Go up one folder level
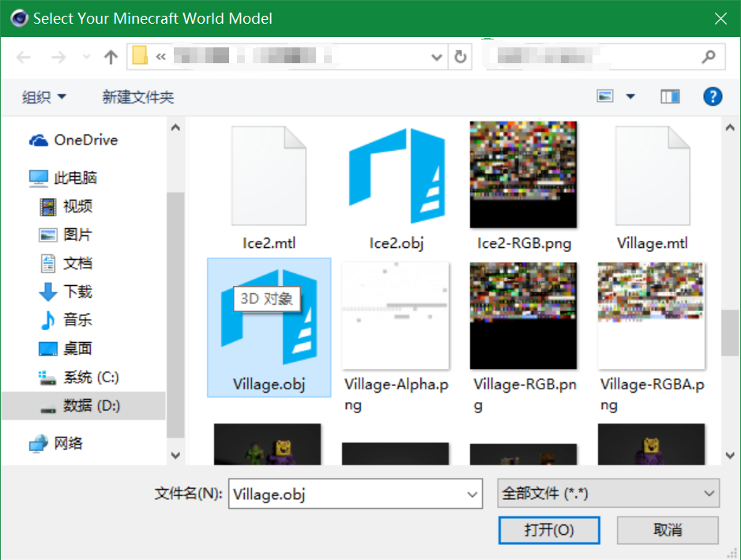Screen dimensions: 741x560 point(111,58)
